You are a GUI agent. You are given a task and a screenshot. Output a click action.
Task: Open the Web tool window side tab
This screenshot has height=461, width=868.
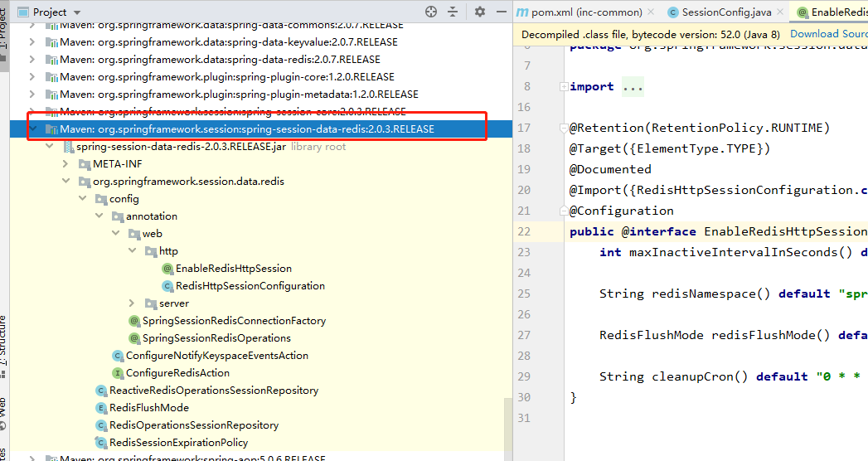[4, 412]
